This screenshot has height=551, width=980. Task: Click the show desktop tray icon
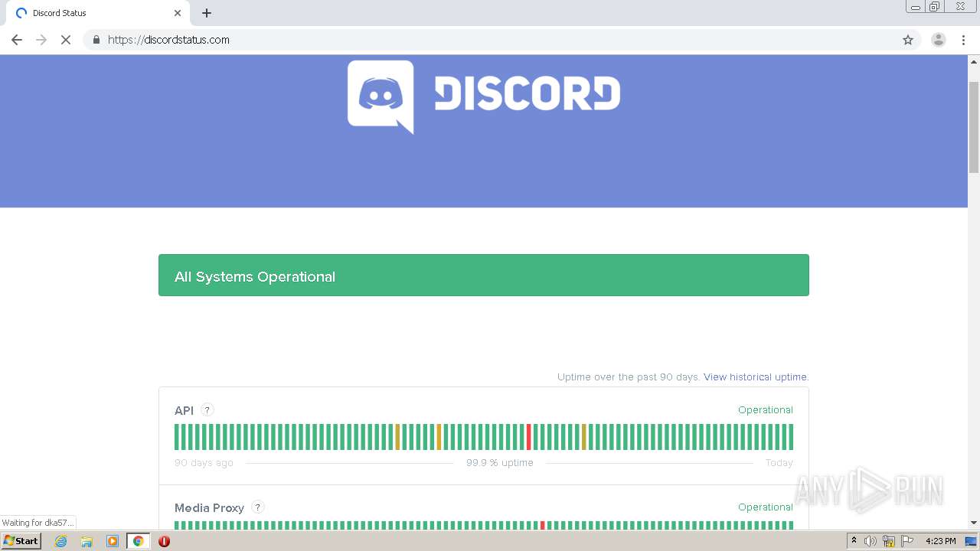tap(971, 541)
